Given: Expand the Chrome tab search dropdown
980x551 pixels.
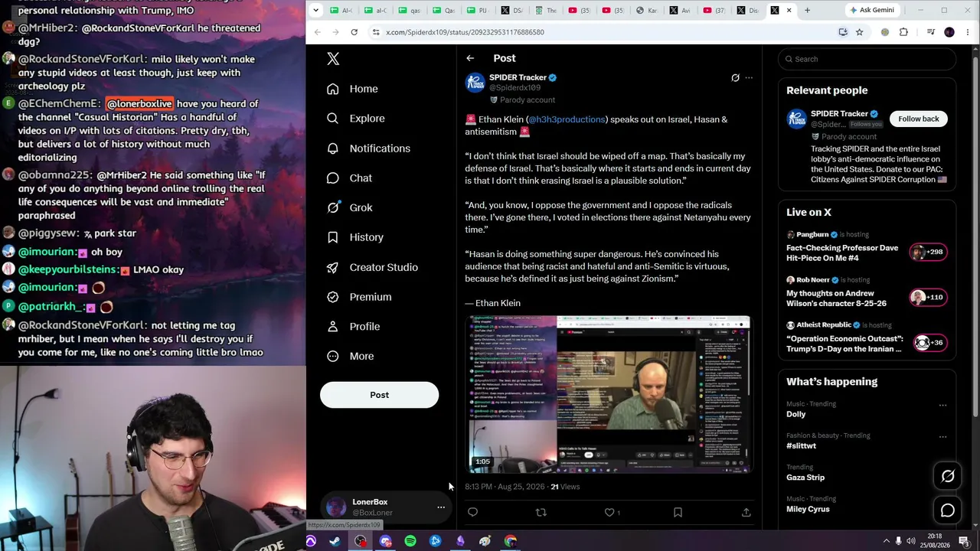Looking at the screenshot, I should coord(318,10).
